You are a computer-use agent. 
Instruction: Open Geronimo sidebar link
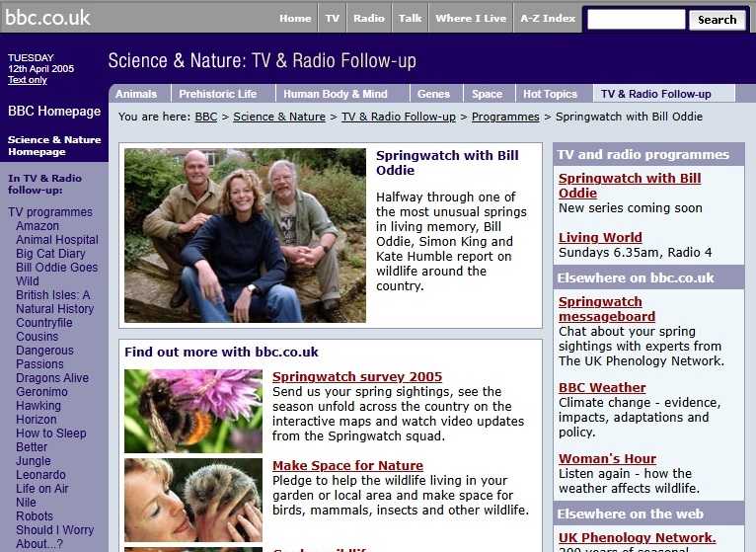point(41,392)
